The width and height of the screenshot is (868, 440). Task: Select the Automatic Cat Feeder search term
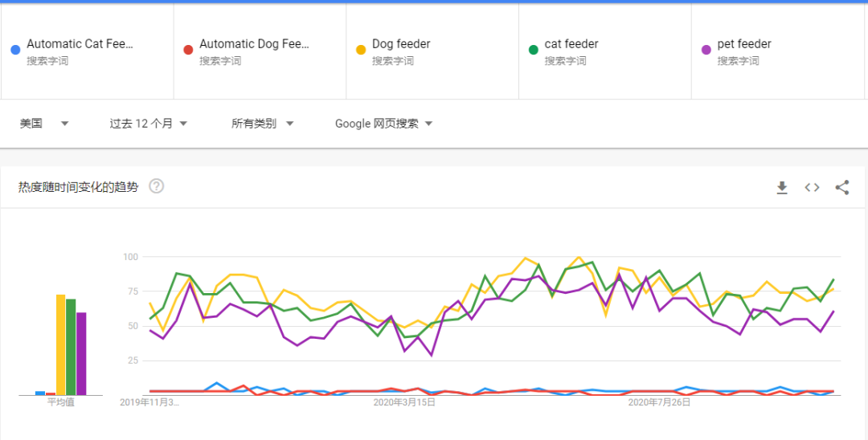tap(79, 44)
